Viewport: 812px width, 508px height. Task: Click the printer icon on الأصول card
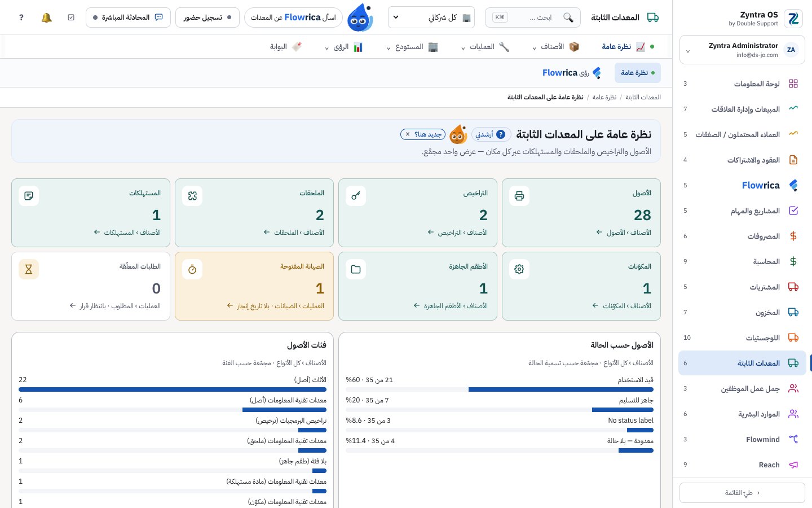[x=519, y=196]
